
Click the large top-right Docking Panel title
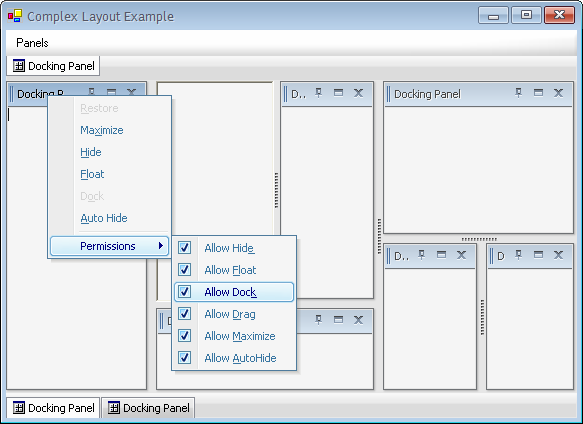(427, 94)
